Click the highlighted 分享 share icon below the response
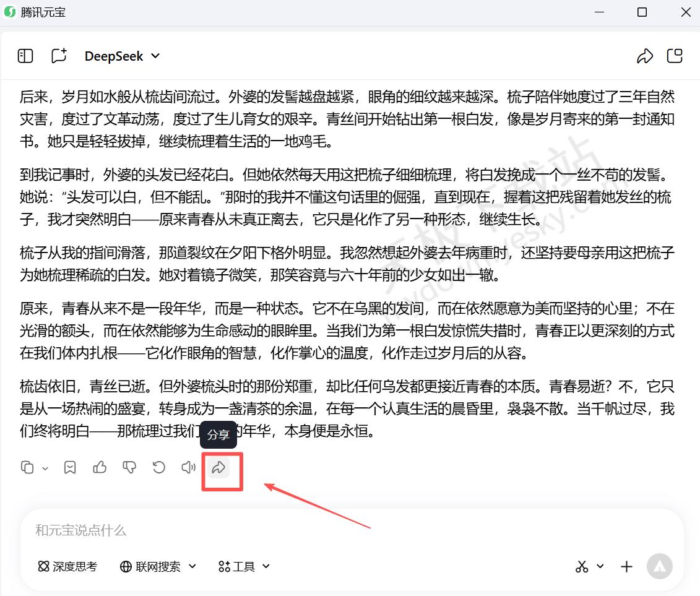This screenshot has width=700, height=596. coord(218,468)
